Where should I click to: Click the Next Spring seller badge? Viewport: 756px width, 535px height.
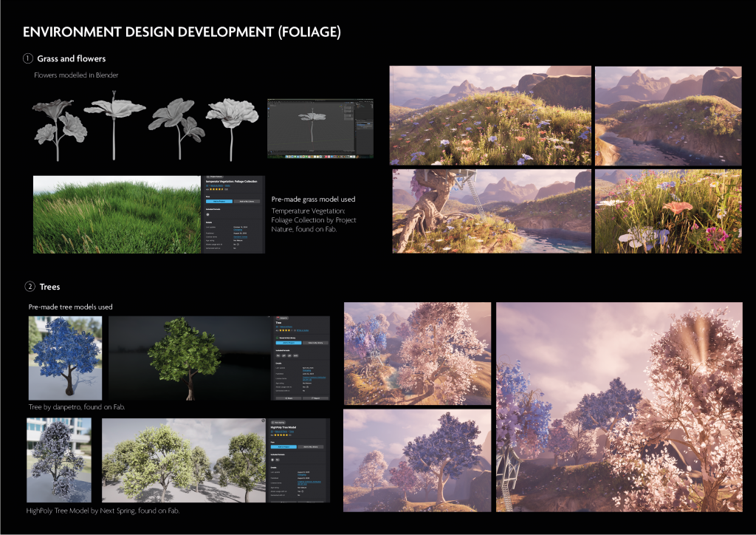[x=278, y=421]
